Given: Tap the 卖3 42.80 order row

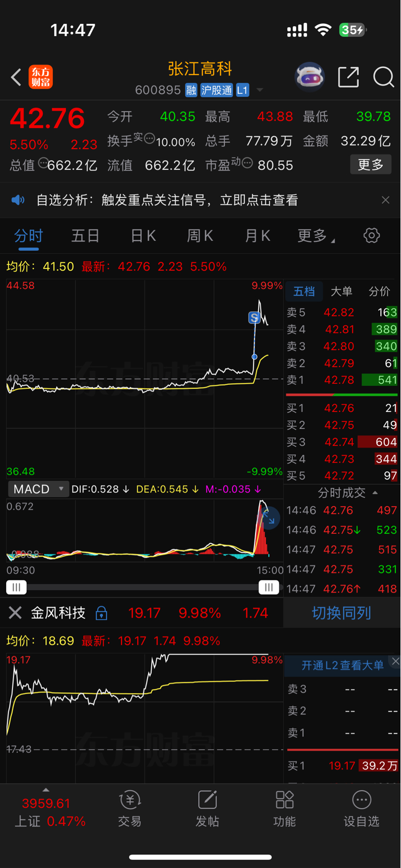Looking at the screenshot, I should coord(342,346).
